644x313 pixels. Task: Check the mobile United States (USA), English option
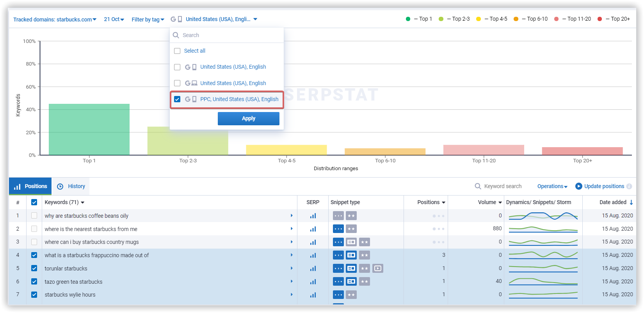coord(177,67)
